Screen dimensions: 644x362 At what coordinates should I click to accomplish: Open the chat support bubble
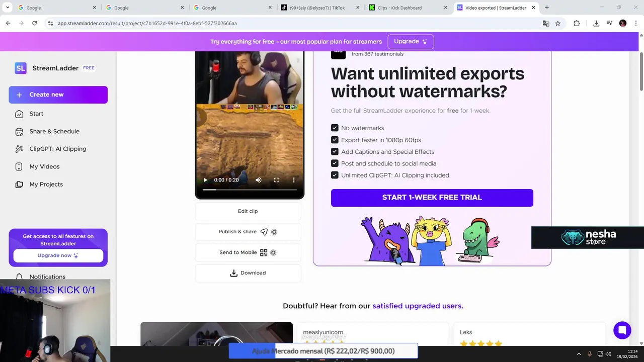(x=622, y=330)
